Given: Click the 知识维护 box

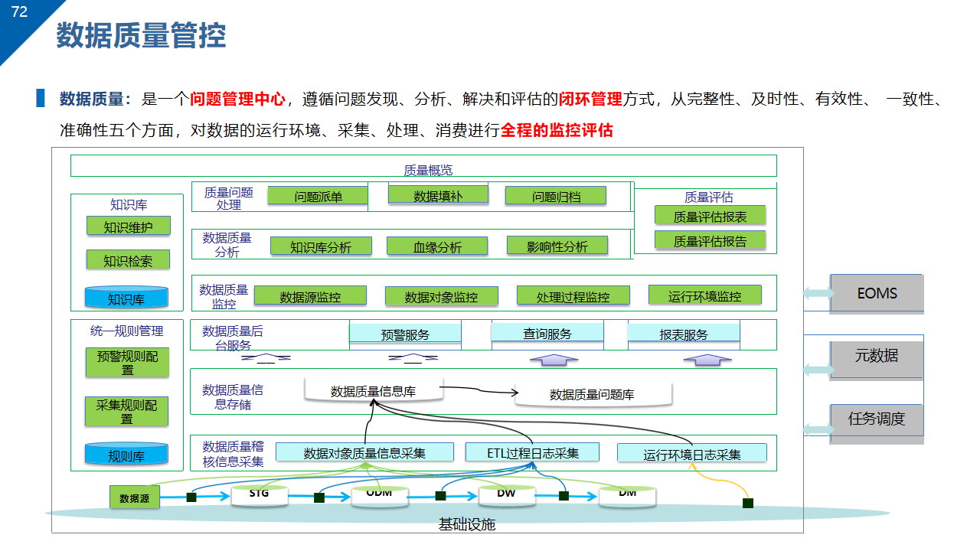Looking at the screenshot, I should coord(128,227).
